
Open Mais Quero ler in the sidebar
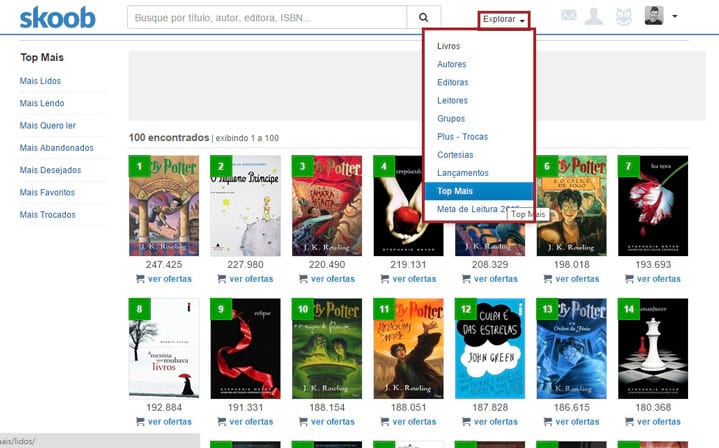47,125
